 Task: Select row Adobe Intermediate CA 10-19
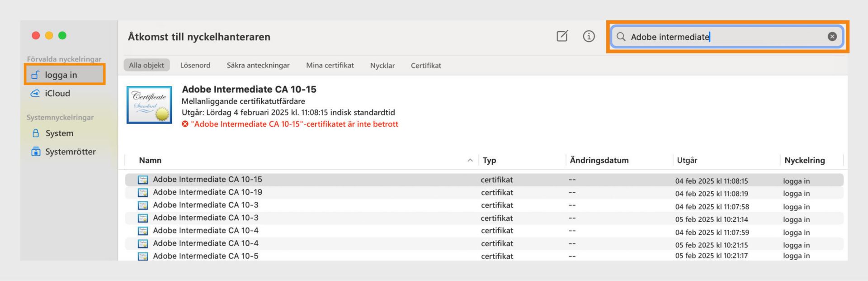coord(484,192)
